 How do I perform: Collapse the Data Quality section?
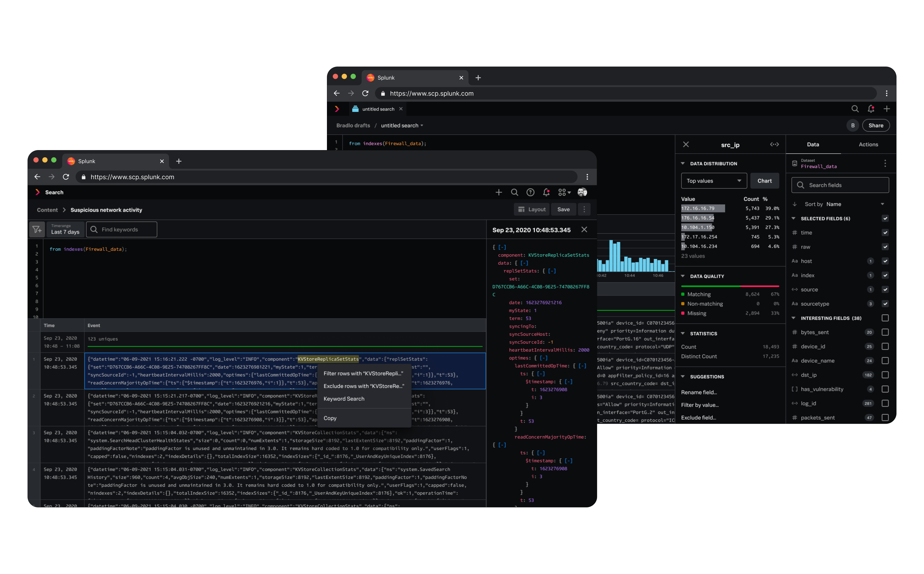[683, 276]
